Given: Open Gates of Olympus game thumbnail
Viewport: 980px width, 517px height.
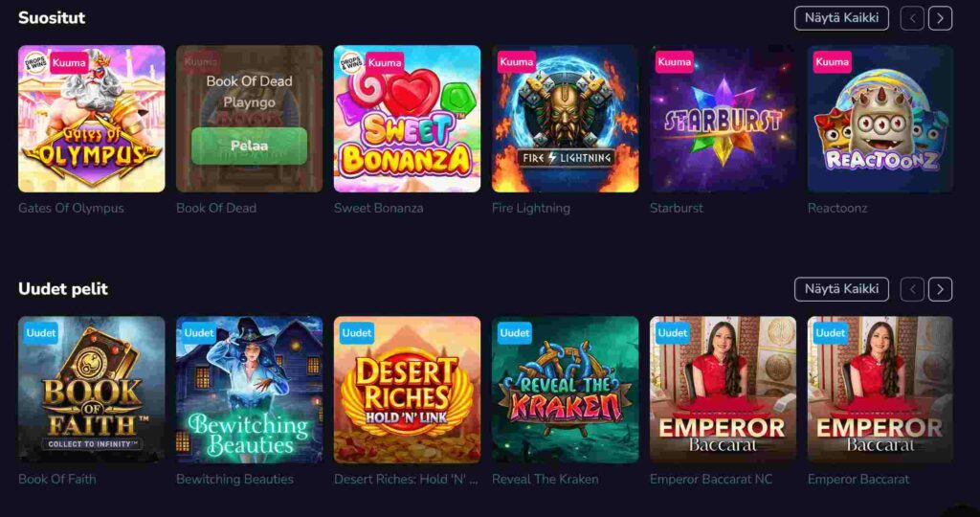Looking at the screenshot, I should click(x=92, y=119).
